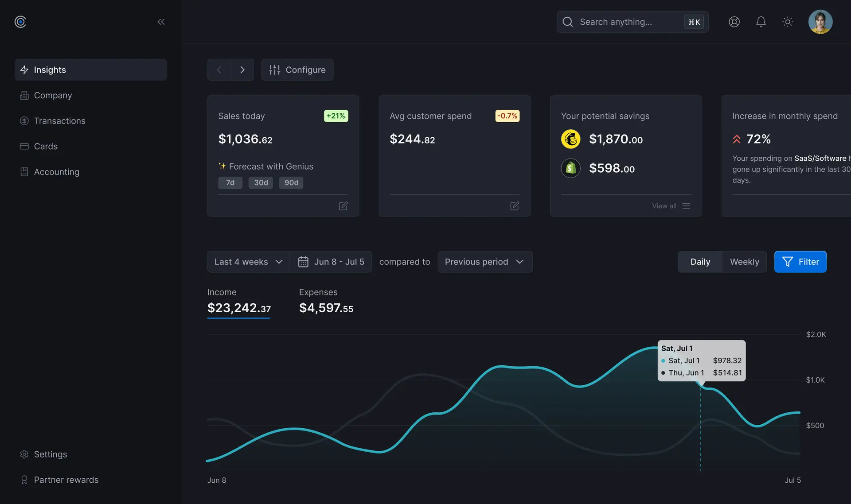
Task: Click the Shopify savings icon
Action: click(570, 168)
